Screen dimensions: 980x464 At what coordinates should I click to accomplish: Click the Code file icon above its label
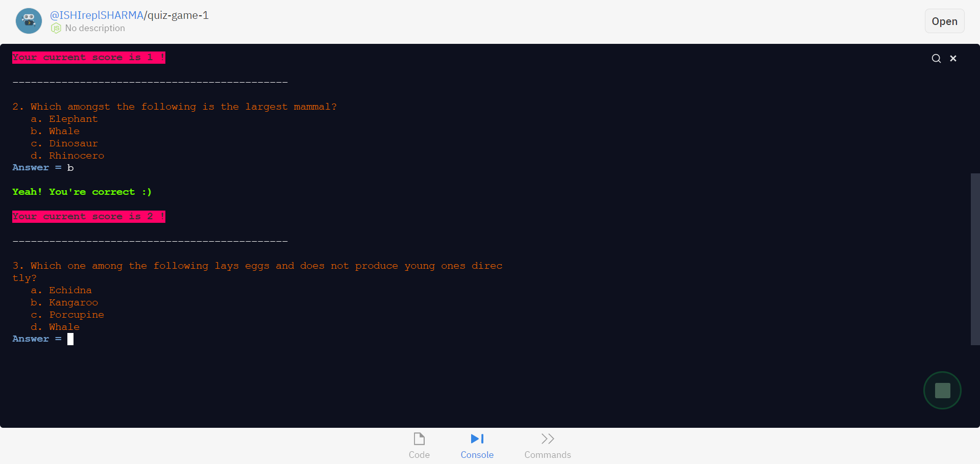click(419, 439)
